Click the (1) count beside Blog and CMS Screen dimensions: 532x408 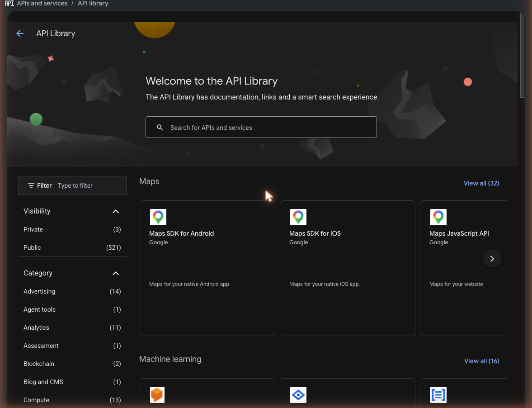tap(117, 382)
